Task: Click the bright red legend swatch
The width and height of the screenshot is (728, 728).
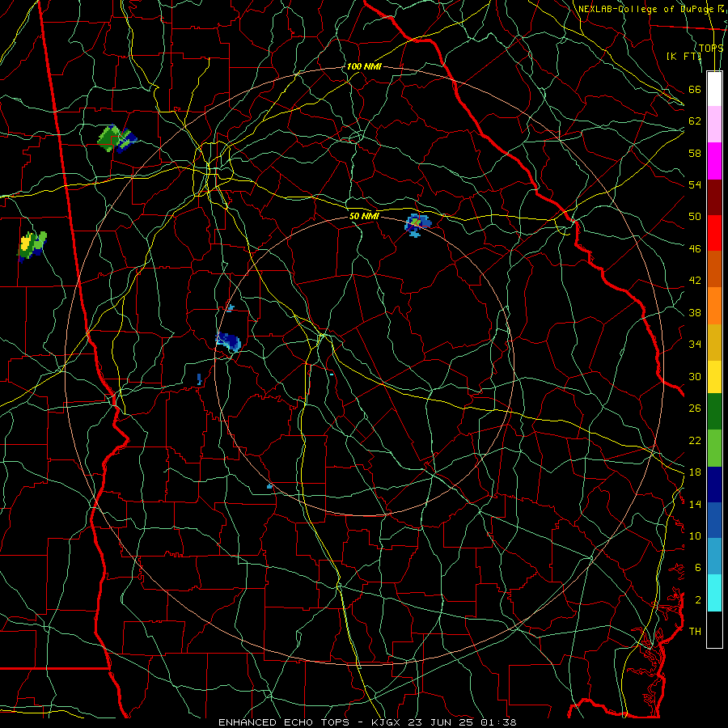Action: point(714,233)
